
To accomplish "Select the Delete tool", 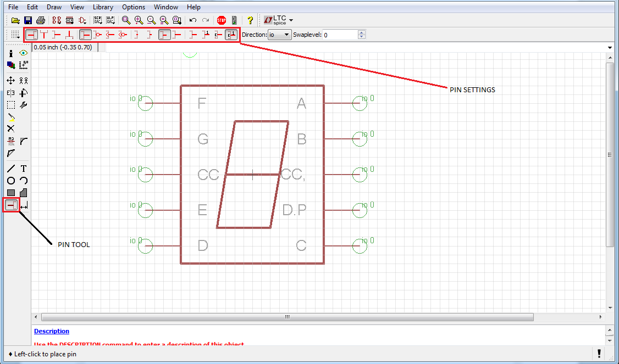I will pyautogui.click(x=10, y=128).
